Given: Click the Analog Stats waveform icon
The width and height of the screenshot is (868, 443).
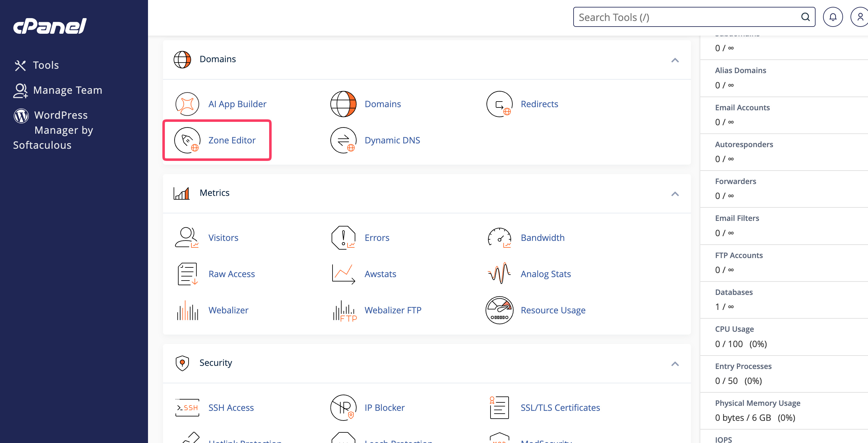Looking at the screenshot, I should tap(499, 273).
